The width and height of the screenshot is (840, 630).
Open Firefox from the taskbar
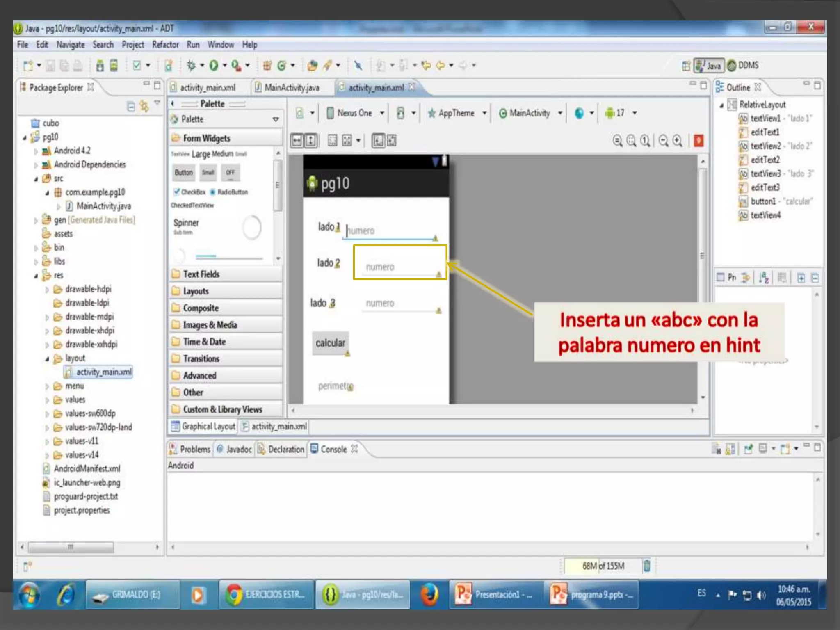(x=429, y=594)
